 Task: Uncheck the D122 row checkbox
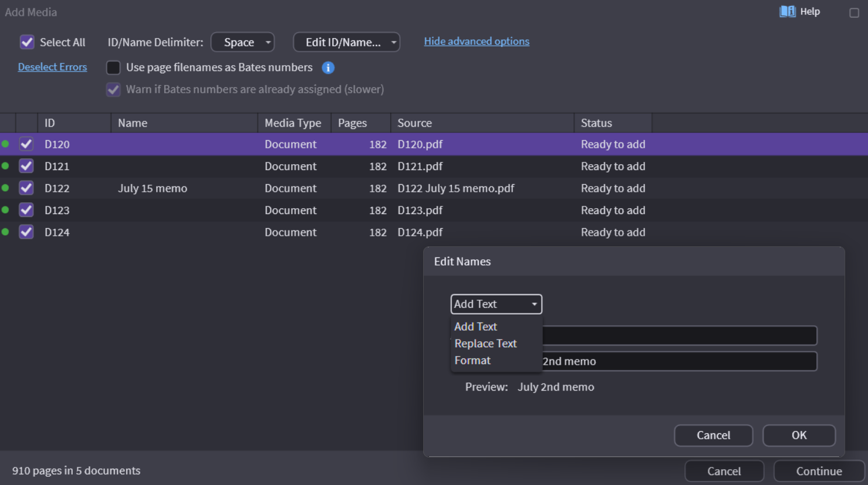pyautogui.click(x=26, y=188)
